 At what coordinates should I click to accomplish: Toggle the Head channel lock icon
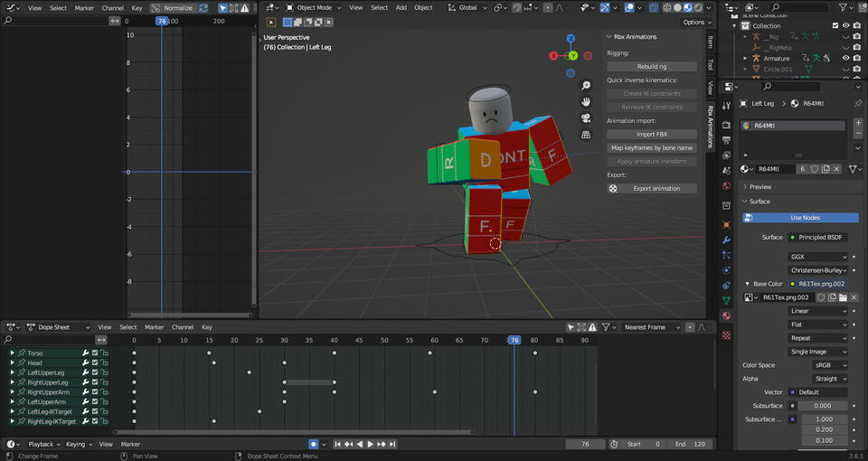[105, 363]
